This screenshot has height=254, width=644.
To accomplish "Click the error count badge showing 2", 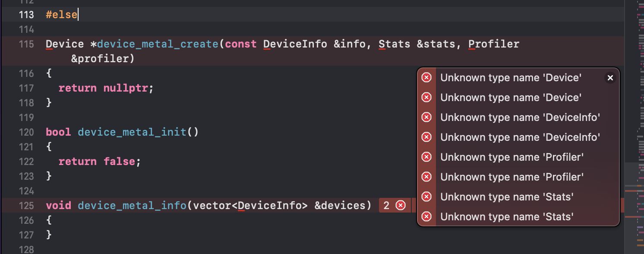I will pos(386,206).
